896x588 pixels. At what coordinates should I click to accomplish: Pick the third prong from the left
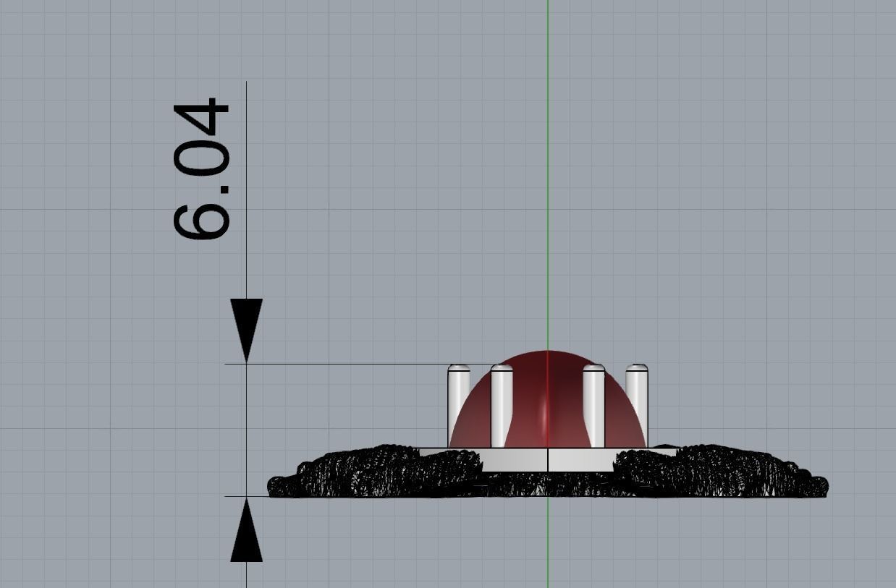pos(593,406)
